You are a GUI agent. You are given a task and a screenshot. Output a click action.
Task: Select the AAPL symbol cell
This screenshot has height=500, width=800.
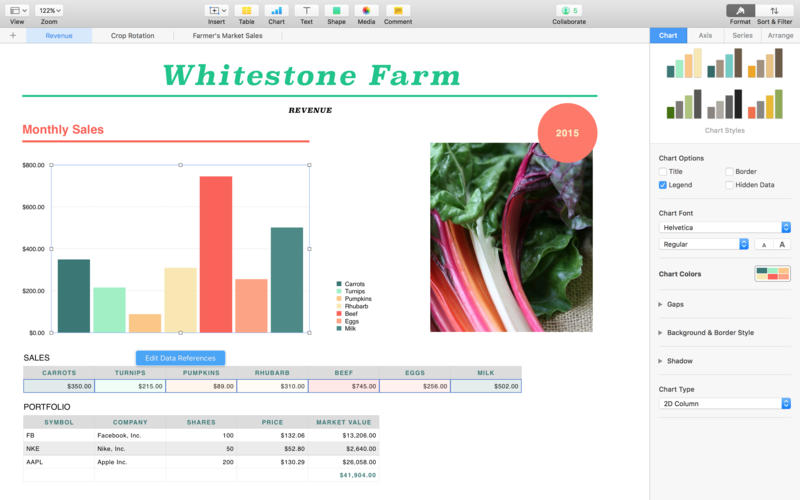(59, 462)
